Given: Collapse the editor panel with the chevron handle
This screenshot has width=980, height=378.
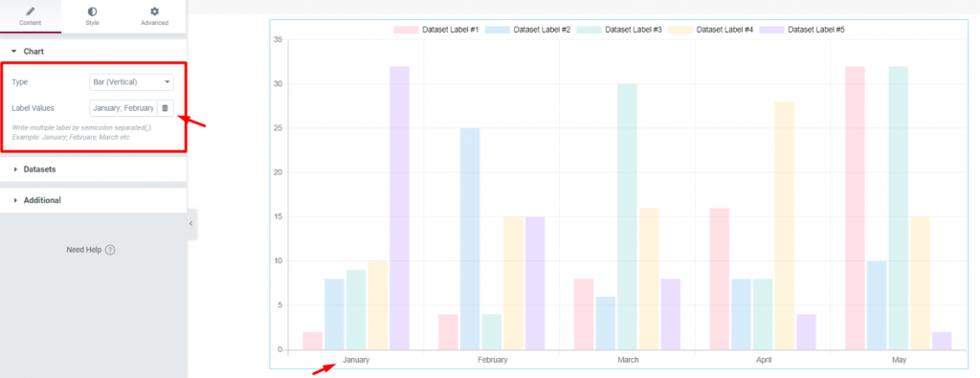Looking at the screenshot, I should (191, 224).
